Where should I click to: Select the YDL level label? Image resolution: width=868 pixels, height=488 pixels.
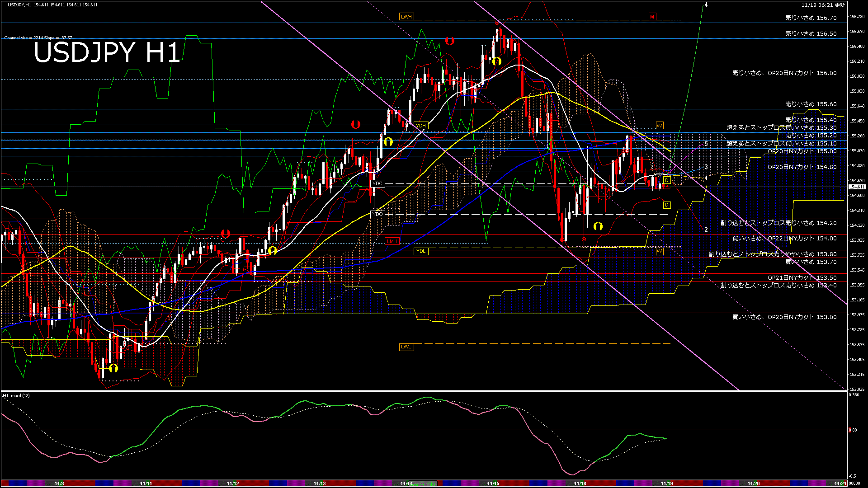421,251
